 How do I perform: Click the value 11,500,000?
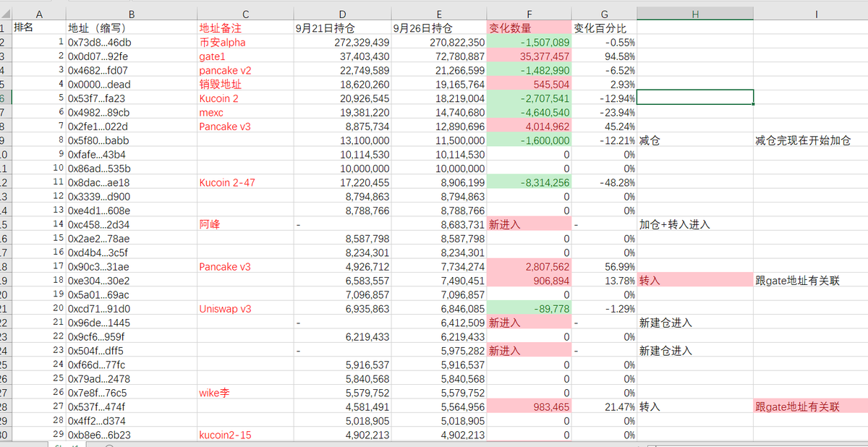pyautogui.click(x=439, y=140)
